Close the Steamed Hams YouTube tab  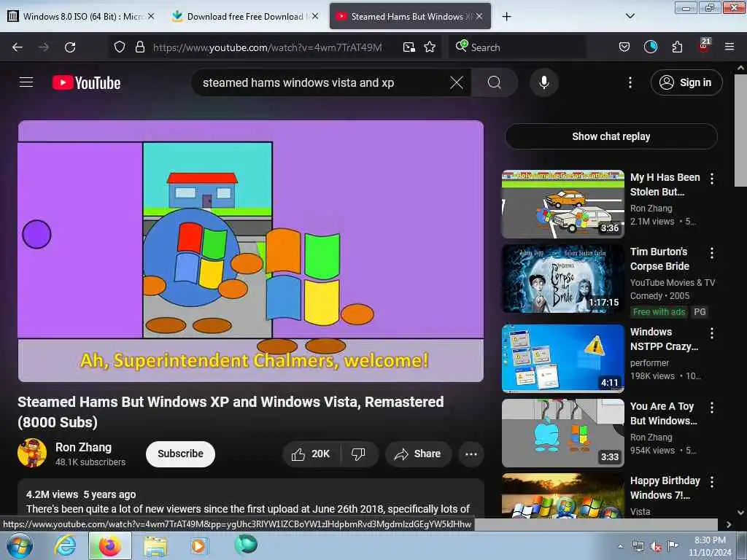click(479, 16)
